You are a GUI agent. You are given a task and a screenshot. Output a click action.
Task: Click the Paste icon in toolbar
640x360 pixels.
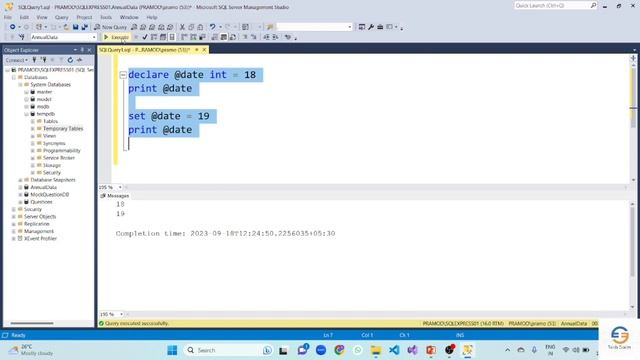click(x=200, y=27)
